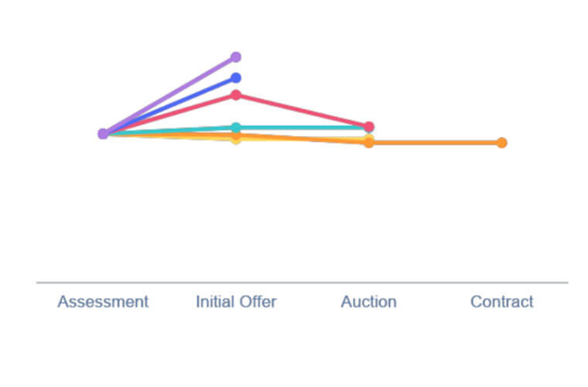
Task: Click the orange data point at Auction
Action: coord(368,143)
